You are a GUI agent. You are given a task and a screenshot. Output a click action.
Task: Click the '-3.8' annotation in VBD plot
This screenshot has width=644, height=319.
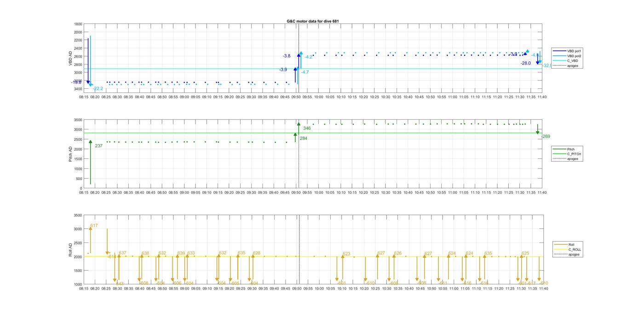click(x=287, y=56)
